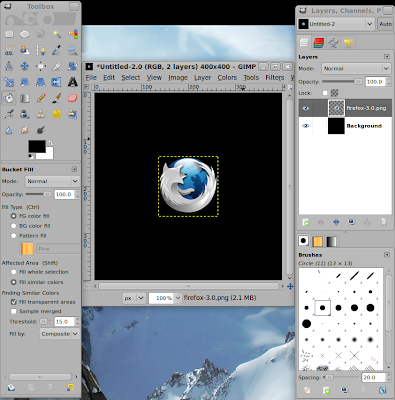Select the Fuzzy Select magic wand tool
Viewport: 395px width, 400px height.
(57, 34)
